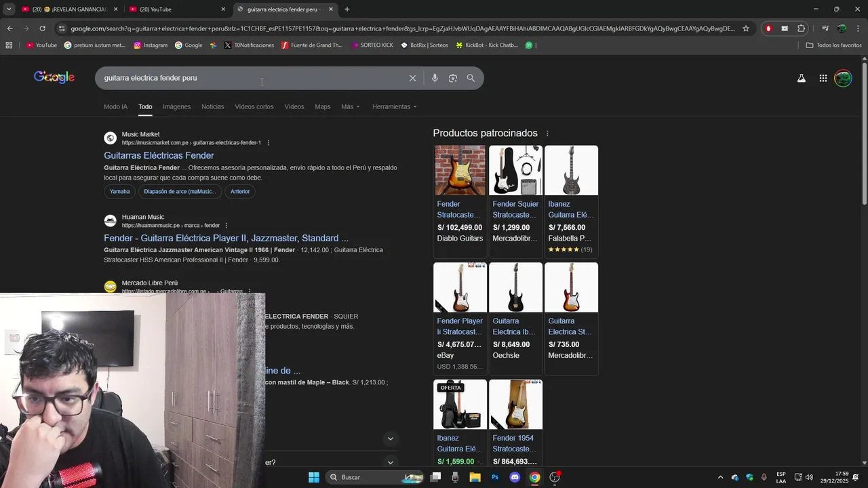Select the Yamaha sitelink chip

[119, 192]
